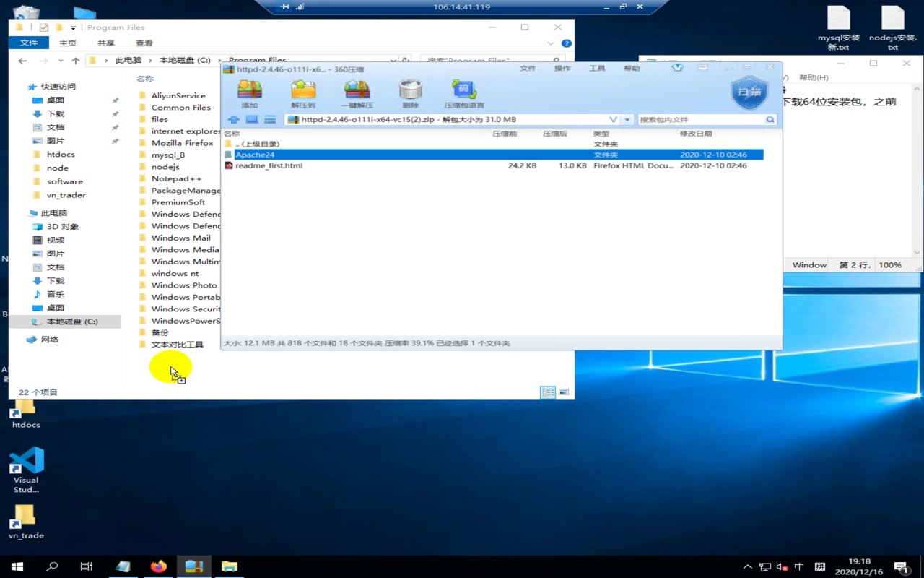This screenshot has width=924, height=578.
Task: Select the AliyunService folder
Action: click(x=178, y=95)
